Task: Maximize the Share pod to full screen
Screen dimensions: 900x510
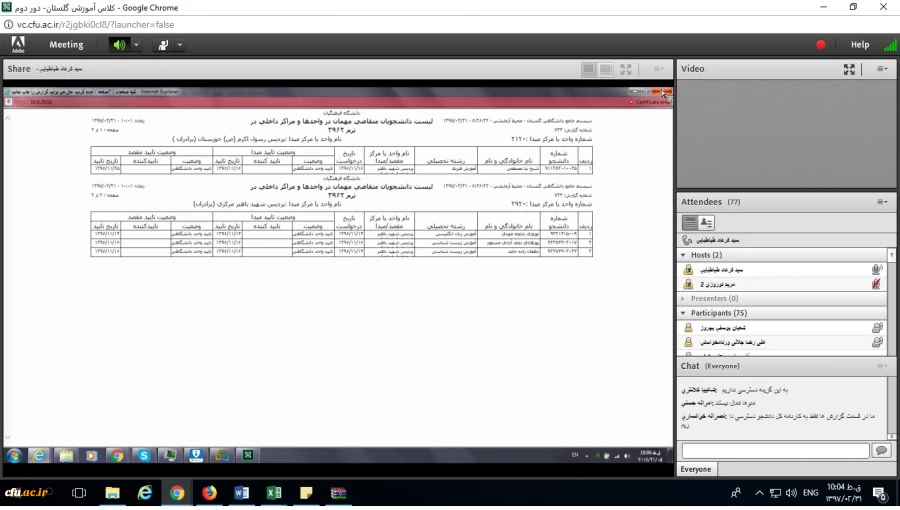Action: click(x=626, y=69)
